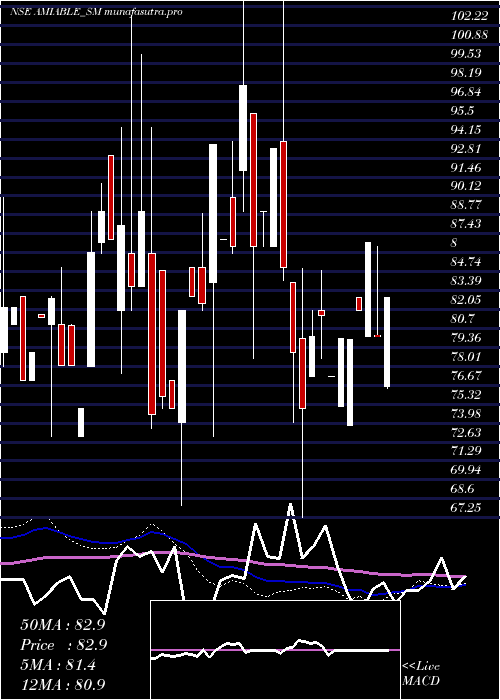Select the 82.05 price level label
This screenshot has height=700, width=500.
tap(466, 300)
